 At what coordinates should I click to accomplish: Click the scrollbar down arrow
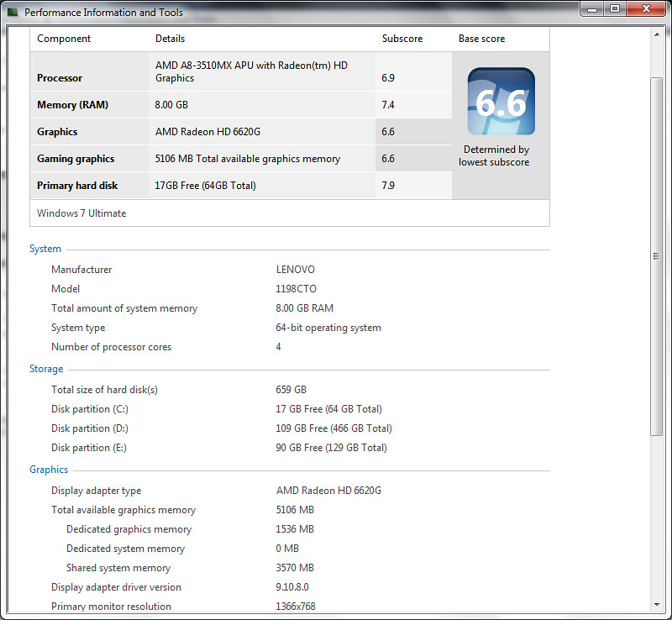coord(657,605)
